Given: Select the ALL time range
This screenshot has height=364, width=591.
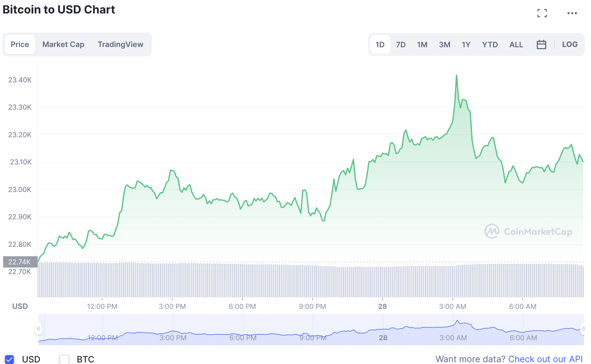Looking at the screenshot, I should pos(516,44).
